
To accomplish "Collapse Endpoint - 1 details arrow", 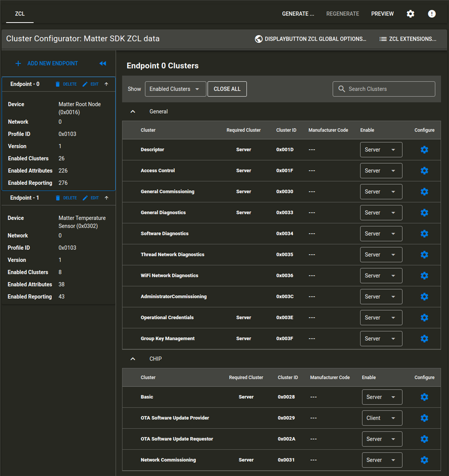I will 106,198.
